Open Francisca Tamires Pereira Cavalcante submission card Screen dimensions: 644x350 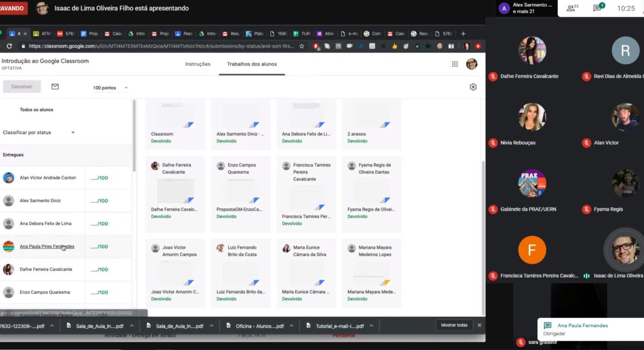pyautogui.click(x=306, y=194)
